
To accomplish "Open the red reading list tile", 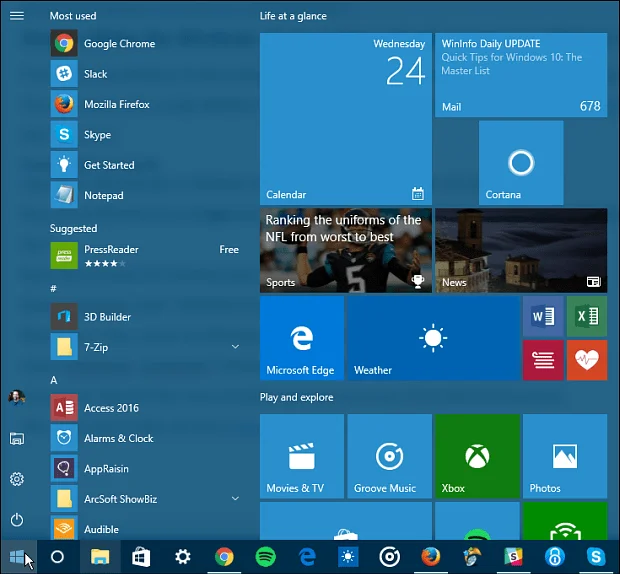I will tap(543, 360).
